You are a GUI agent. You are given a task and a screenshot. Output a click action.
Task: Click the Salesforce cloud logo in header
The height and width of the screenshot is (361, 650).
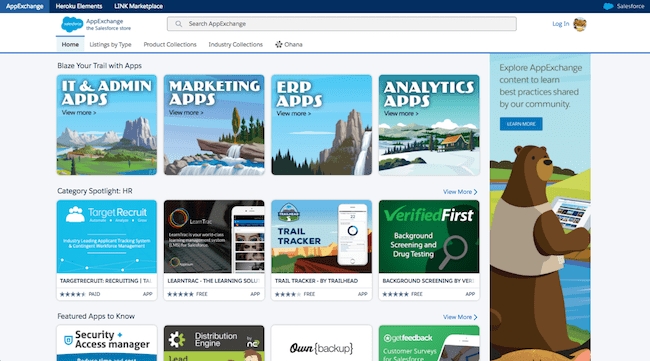[72, 25]
